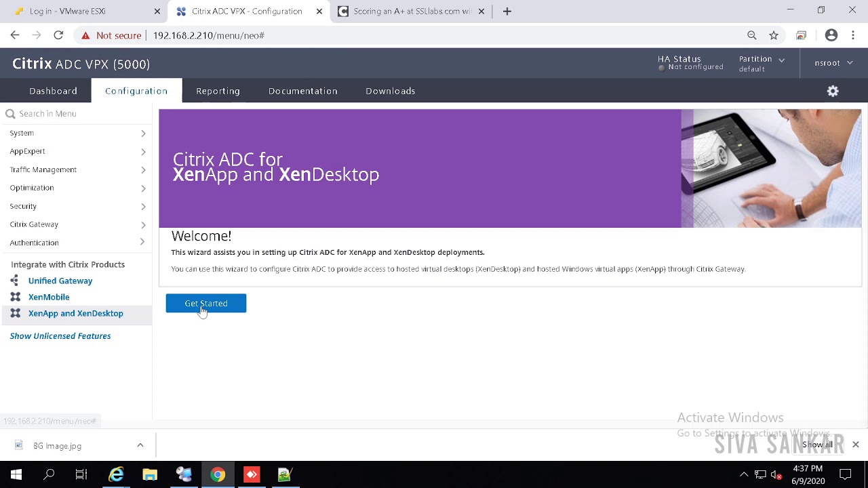
Task: Expand the Authentication chevron
Action: (x=142, y=242)
